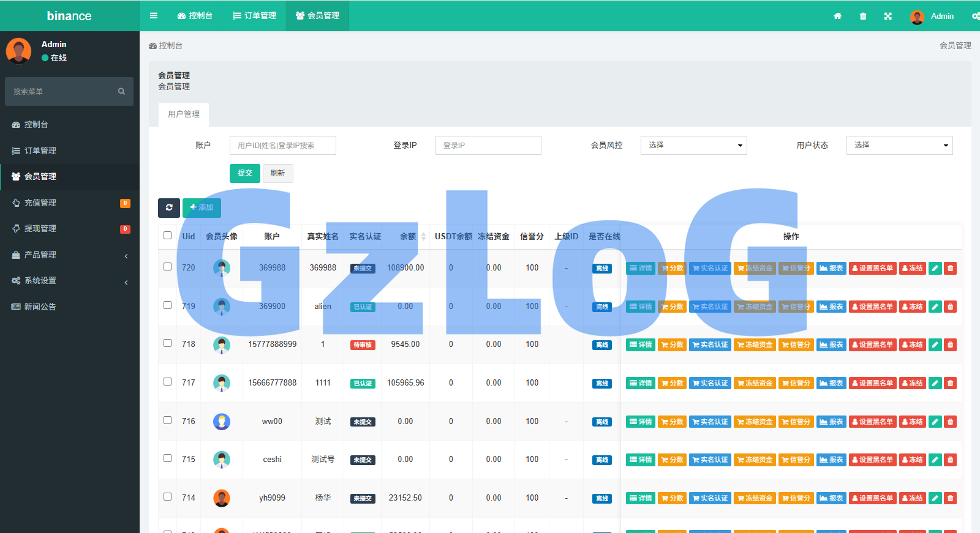
Task: Open 充值管理 in the sidebar
Action: (70, 203)
